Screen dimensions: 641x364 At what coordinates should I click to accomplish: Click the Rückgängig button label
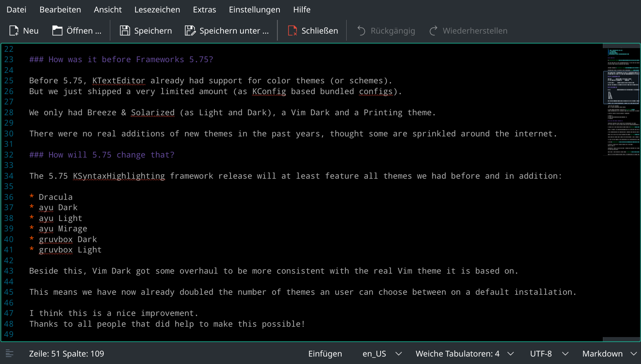(x=393, y=31)
